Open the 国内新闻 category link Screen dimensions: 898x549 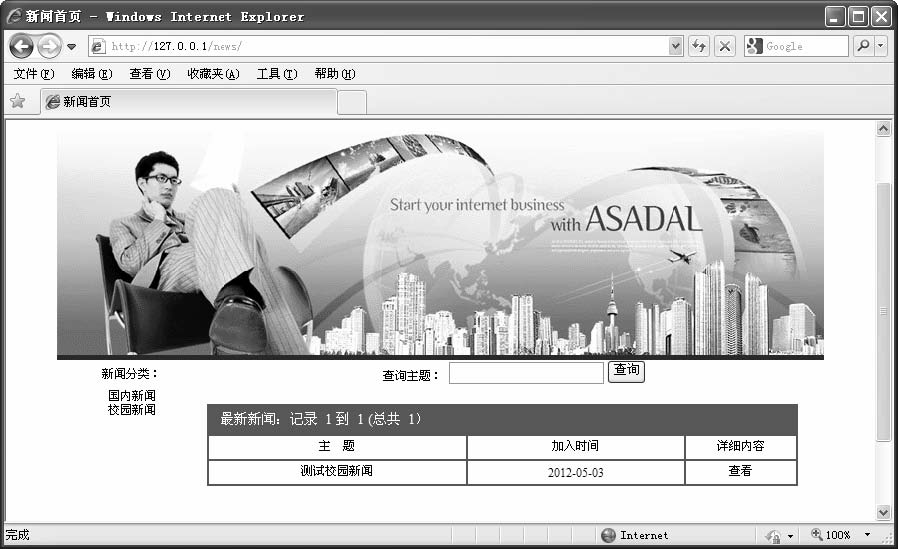[132, 396]
